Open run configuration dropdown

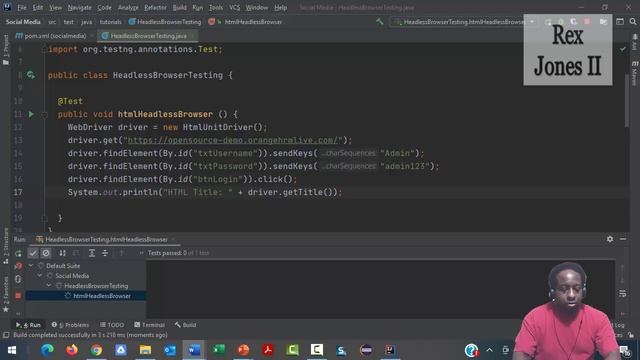point(464,22)
